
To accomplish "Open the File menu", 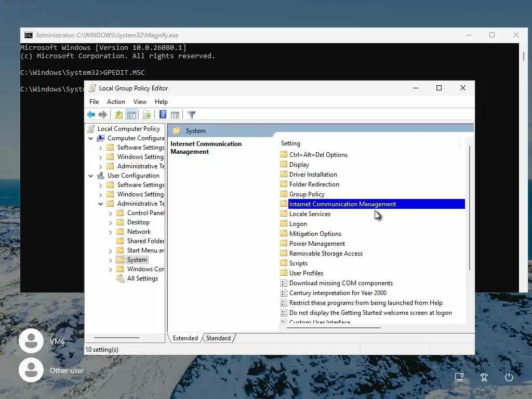I will pos(94,102).
